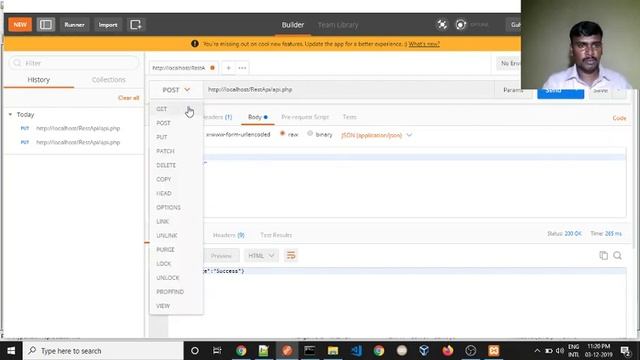Click the warning icon in update banner
Image resolution: width=640 pixels, height=360 pixels.
[x=195, y=44]
